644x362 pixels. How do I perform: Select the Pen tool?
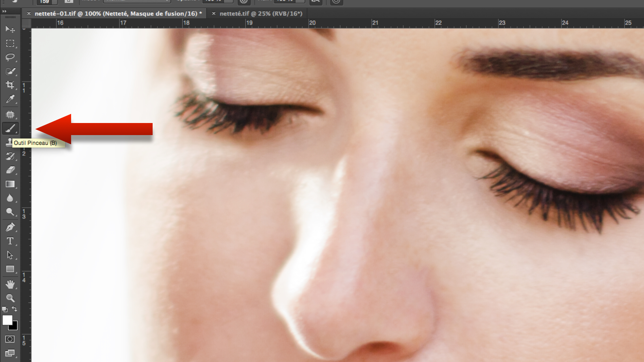10,227
